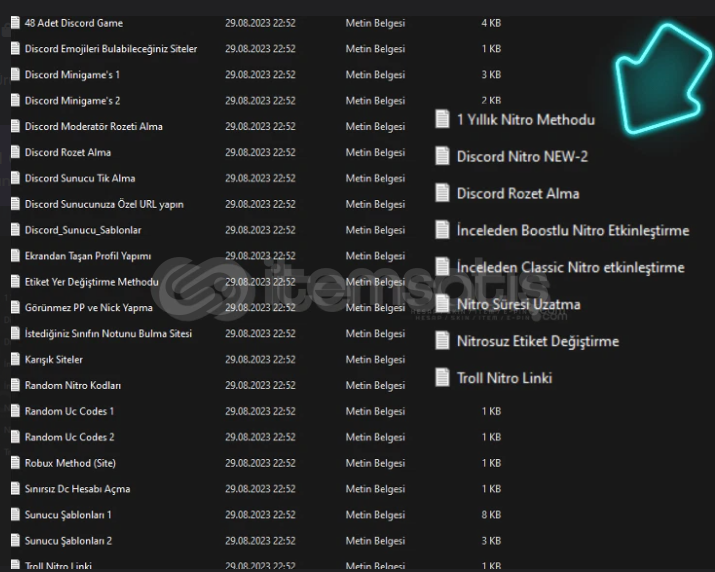Viewport: 715px width, 572px height.
Task: Click the large icon of 1 Yıllık Nitro Methodu
Action: (x=442, y=120)
